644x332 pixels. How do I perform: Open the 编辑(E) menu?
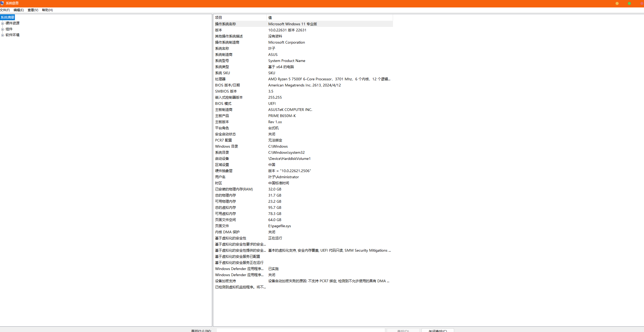pyautogui.click(x=19, y=10)
